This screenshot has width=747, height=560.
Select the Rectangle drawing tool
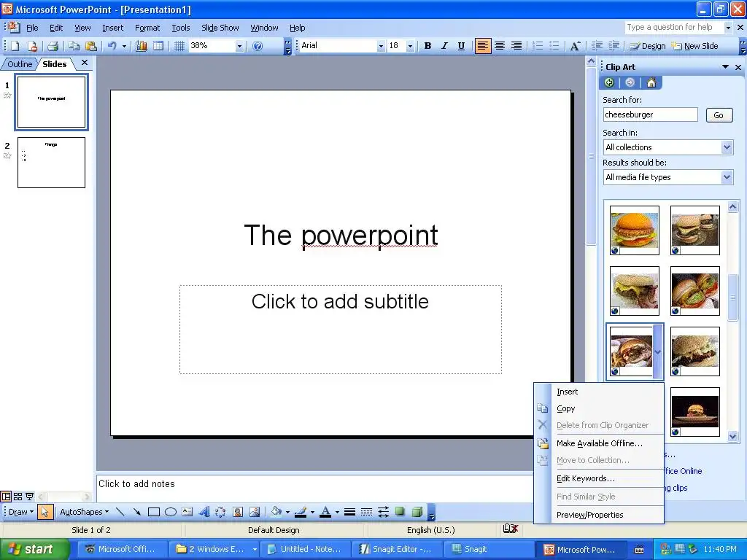coord(153,512)
